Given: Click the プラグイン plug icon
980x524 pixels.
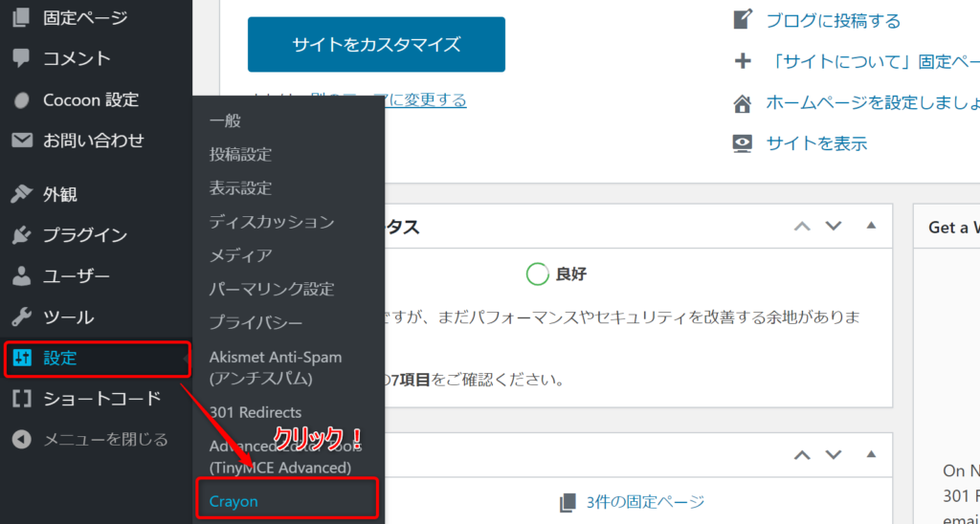Looking at the screenshot, I should click(21, 235).
